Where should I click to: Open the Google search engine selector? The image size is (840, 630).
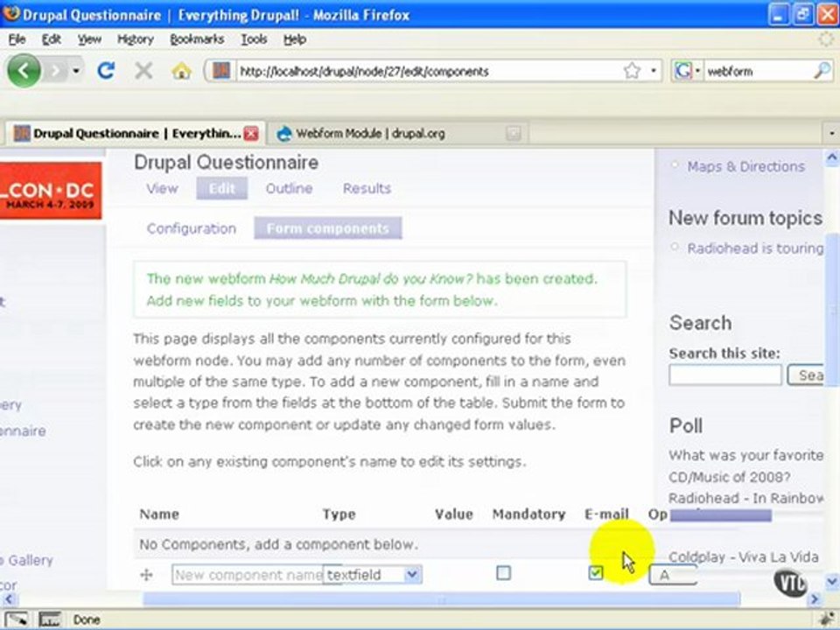tap(686, 71)
